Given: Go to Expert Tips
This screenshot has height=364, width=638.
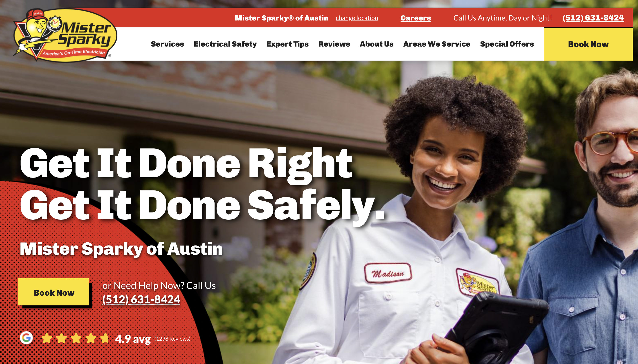Looking at the screenshot, I should [x=287, y=44].
